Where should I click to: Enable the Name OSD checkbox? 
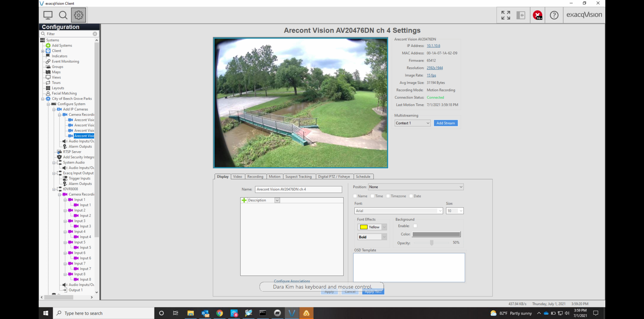[355, 196]
